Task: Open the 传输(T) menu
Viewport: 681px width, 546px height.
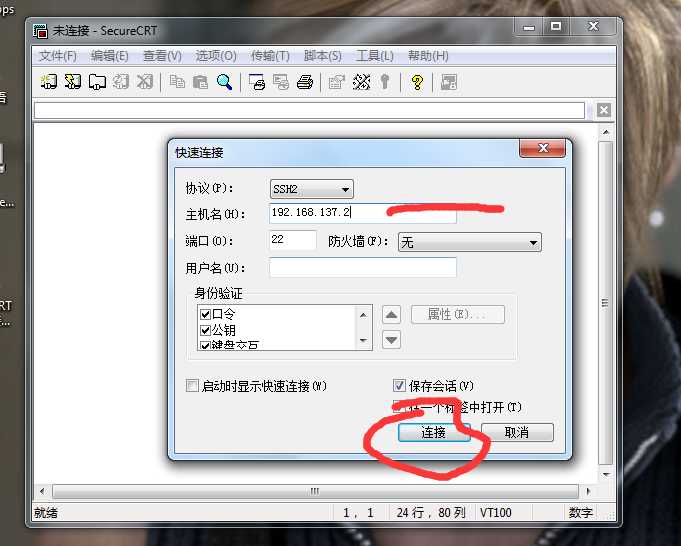Action: pos(270,56)
